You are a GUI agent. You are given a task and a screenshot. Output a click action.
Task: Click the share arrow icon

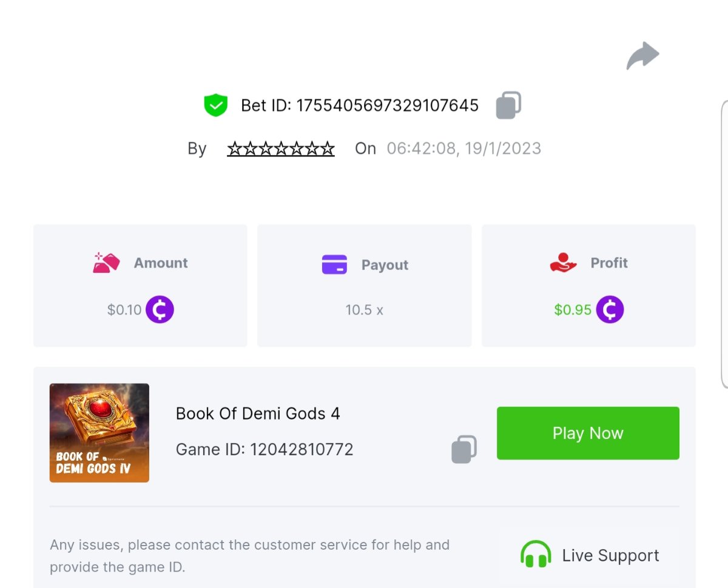642,56
